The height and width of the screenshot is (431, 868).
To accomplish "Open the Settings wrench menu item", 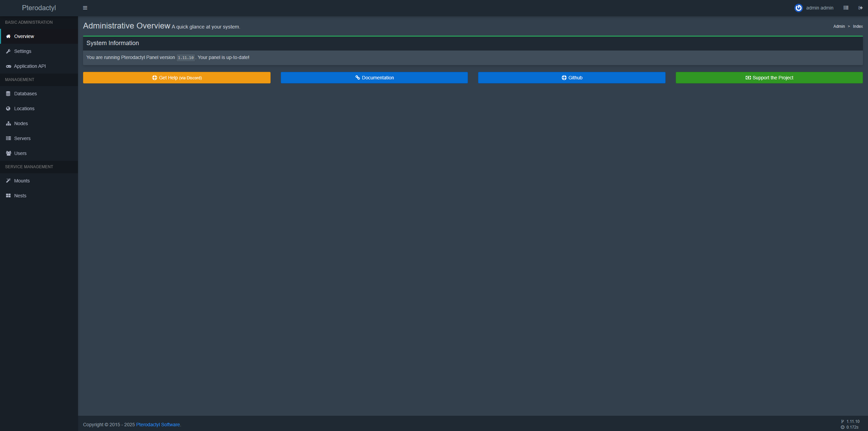I will pos(22,51).
